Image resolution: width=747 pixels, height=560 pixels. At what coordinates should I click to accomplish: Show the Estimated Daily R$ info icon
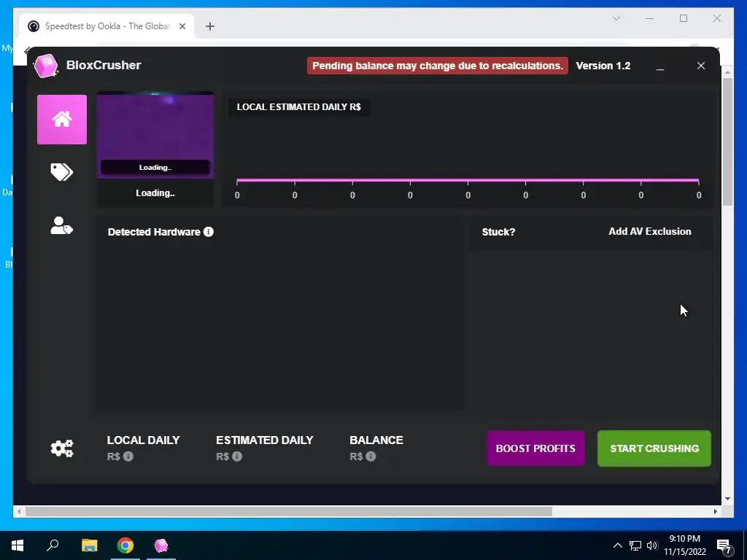coord(237,456)
